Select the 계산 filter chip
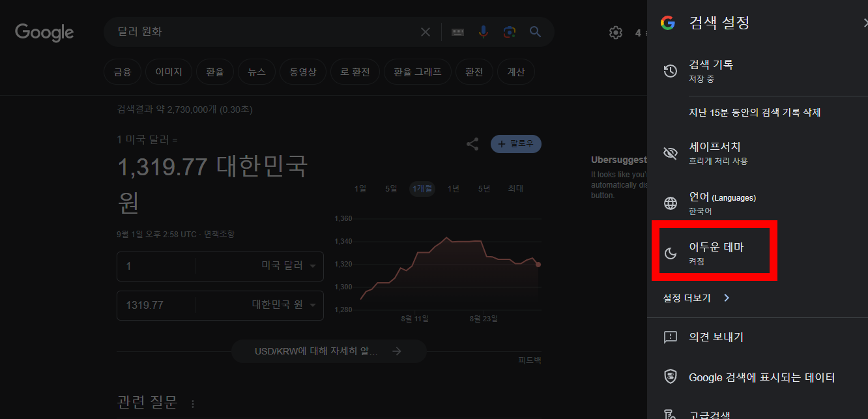The image size is (868, 419). point(516,72)
